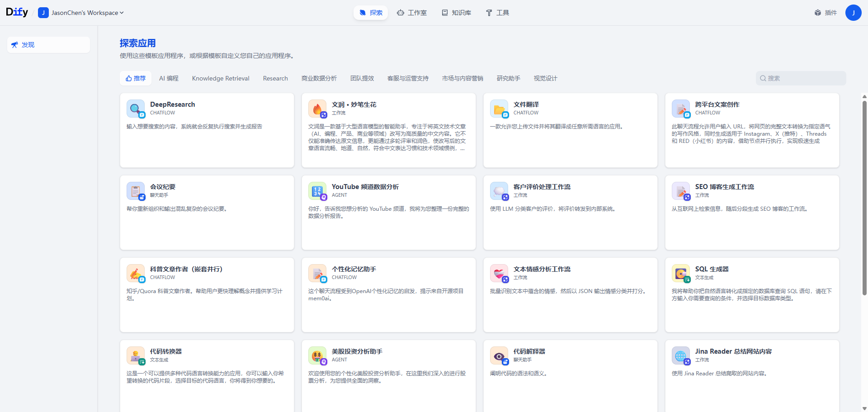Screen dimensions: 868x412
Task: Select the 视觉设计 category
Action: [545, 78]
